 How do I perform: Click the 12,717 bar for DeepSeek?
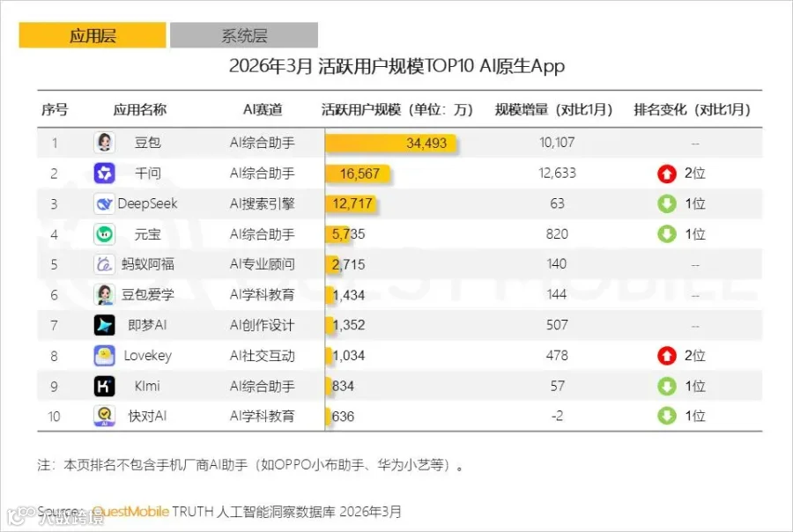[x=351, y=203]
